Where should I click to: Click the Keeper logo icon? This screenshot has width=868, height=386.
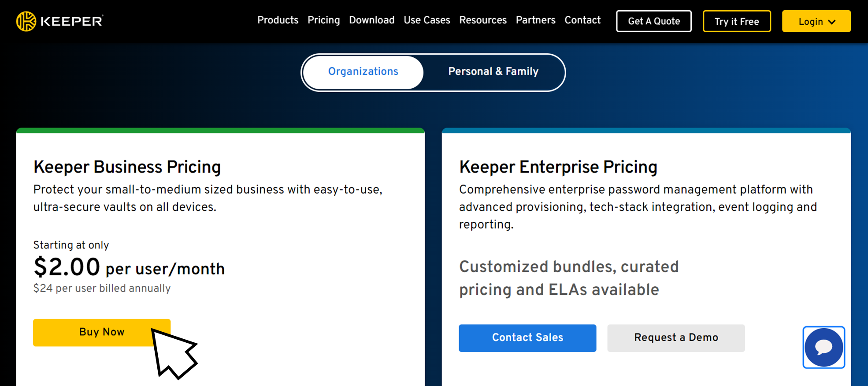[x=26, y=21]
